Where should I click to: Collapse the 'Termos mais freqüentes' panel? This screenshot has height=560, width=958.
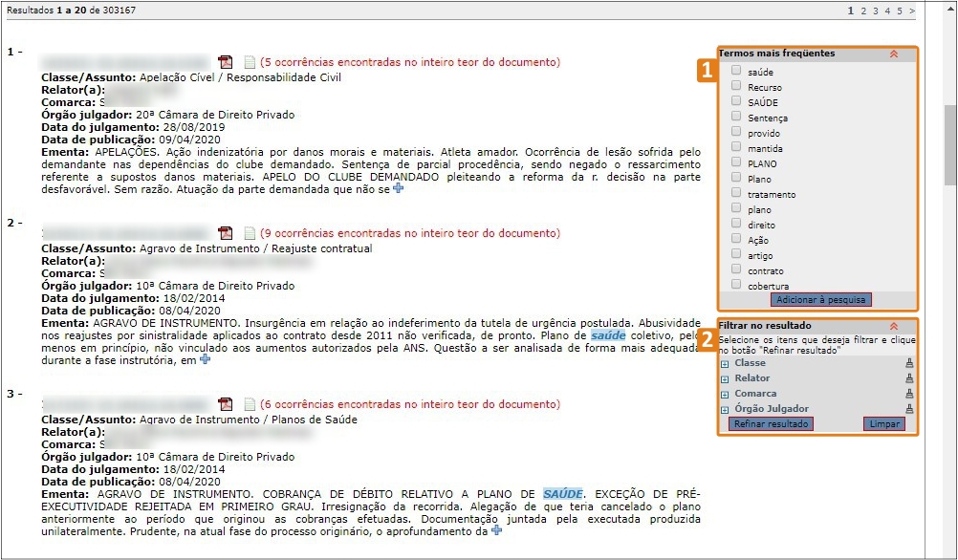(894, 54)
